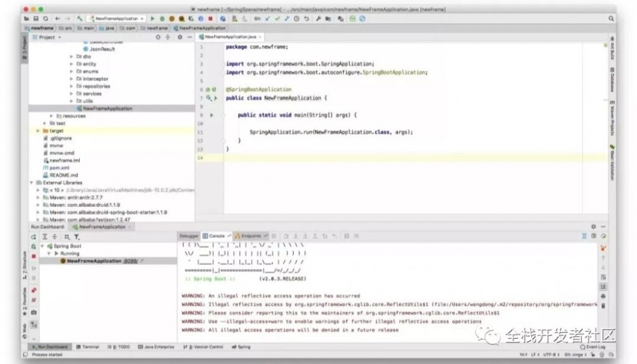The width and height of the screenshot is (637, 364).
Task: Click the java breadcrumb in navigation bar
Action: pos(107,29)
